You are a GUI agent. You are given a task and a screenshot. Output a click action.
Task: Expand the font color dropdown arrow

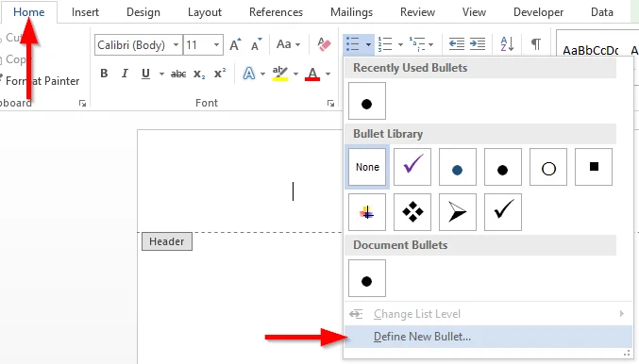(x=328, y=74)
